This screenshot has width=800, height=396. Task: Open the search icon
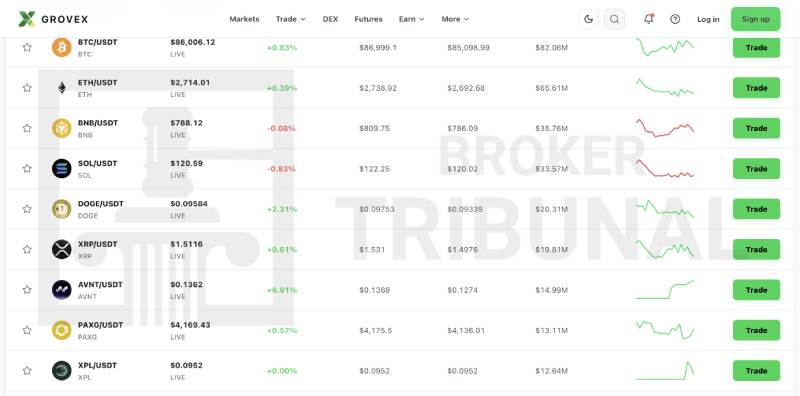(614, 19)
